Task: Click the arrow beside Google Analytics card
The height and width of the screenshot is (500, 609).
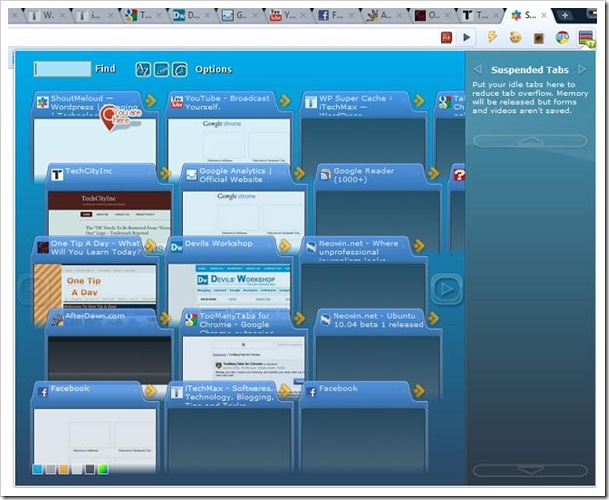Action: [299, 173]
